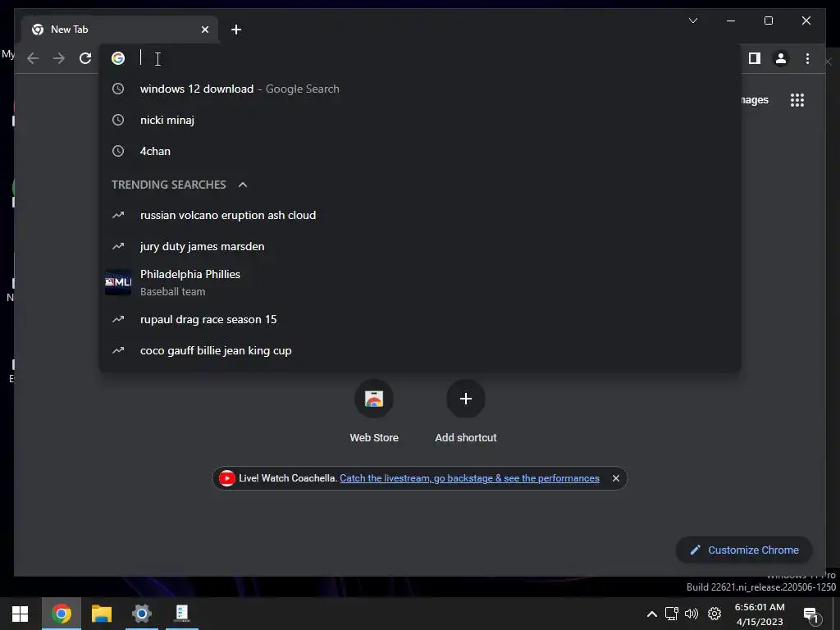Click the Add shortcut plus icon
Screen dimensions: 840x630
(466, 399)
